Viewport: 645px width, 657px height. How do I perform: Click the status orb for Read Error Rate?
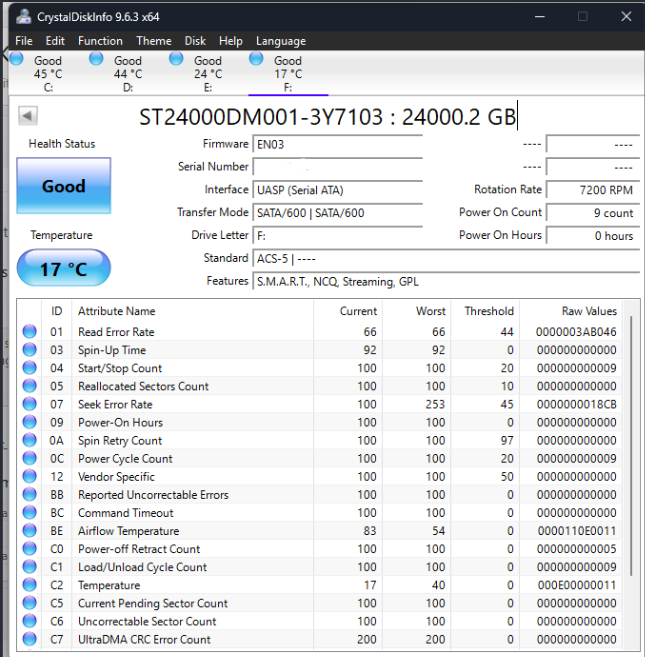pos(29,331)
